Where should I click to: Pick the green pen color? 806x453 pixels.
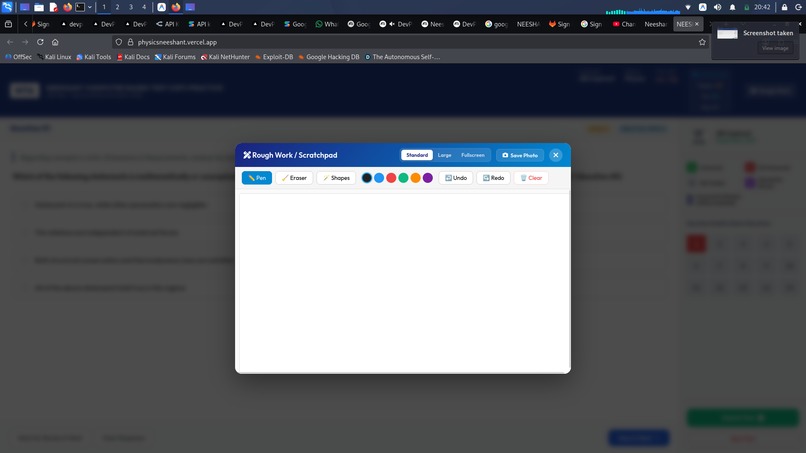pos(404,178)
